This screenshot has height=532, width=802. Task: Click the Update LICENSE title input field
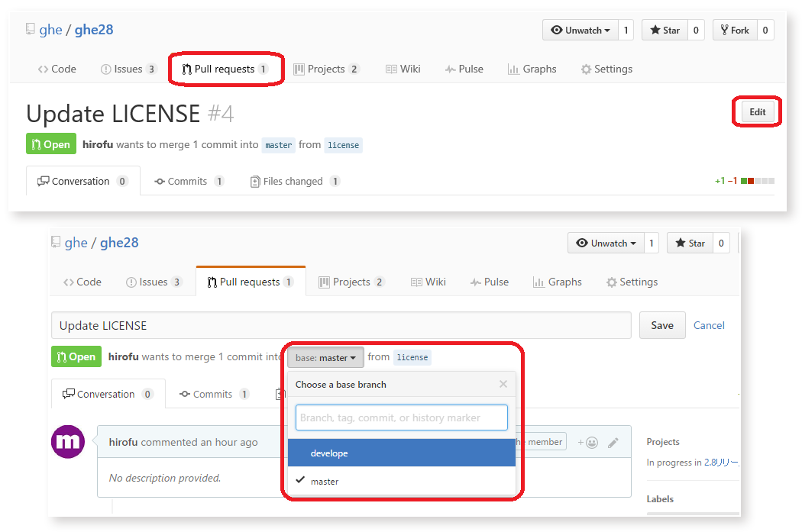(341, 326)
